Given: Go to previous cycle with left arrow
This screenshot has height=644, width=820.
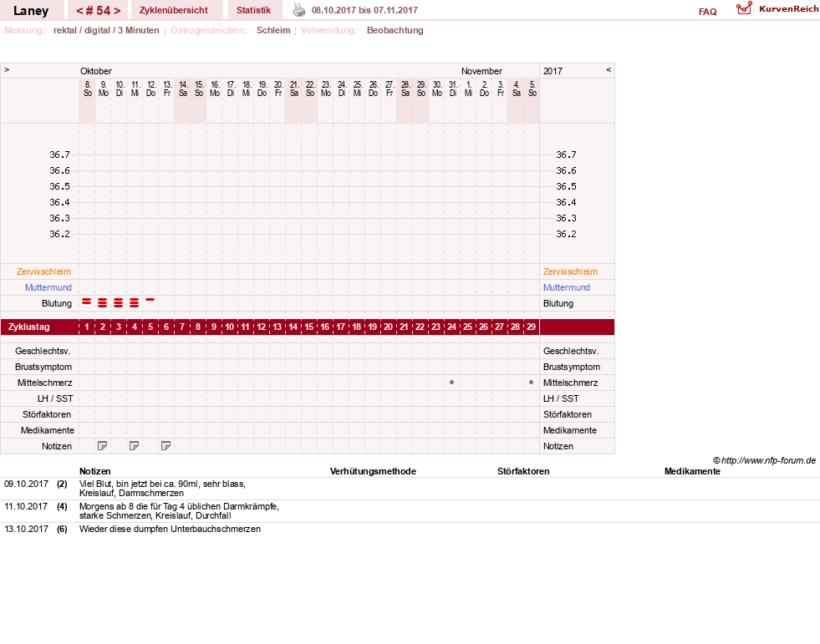Looking at the screenshot, I should tap(80, 11).
